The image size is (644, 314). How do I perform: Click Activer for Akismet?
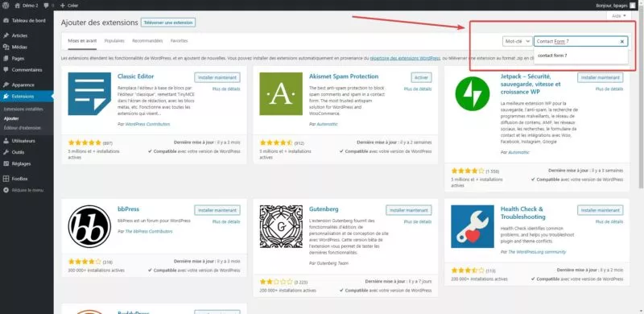click(421, 77)
